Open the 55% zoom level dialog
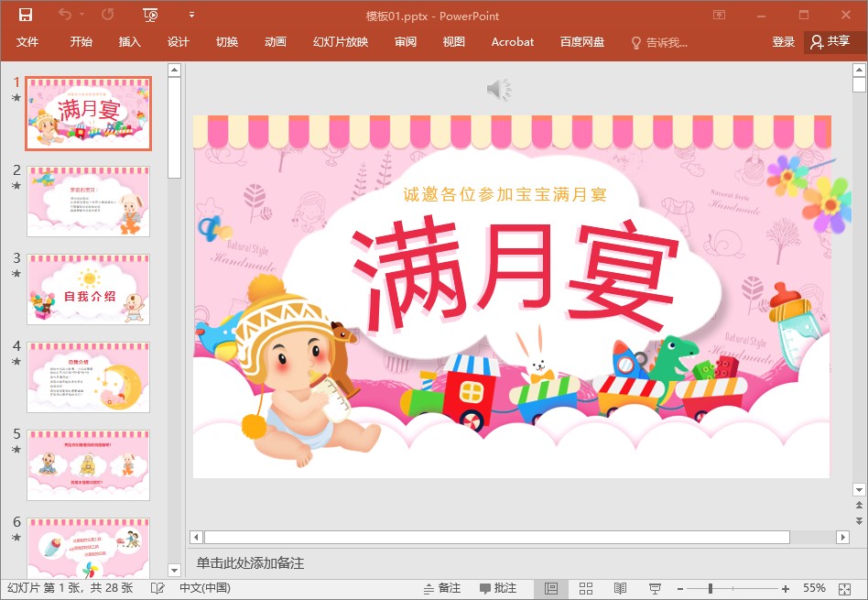 pyautogui.click(x=814, y=588)
